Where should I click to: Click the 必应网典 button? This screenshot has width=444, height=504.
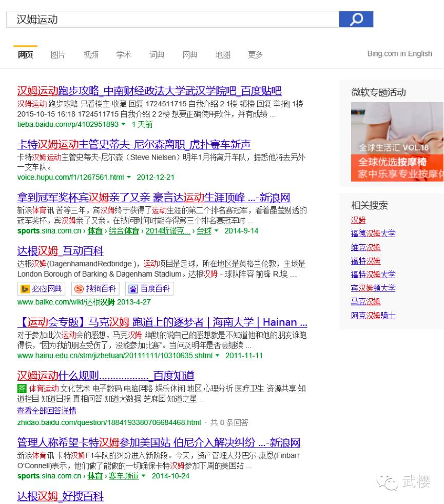[x=41, y=288]
